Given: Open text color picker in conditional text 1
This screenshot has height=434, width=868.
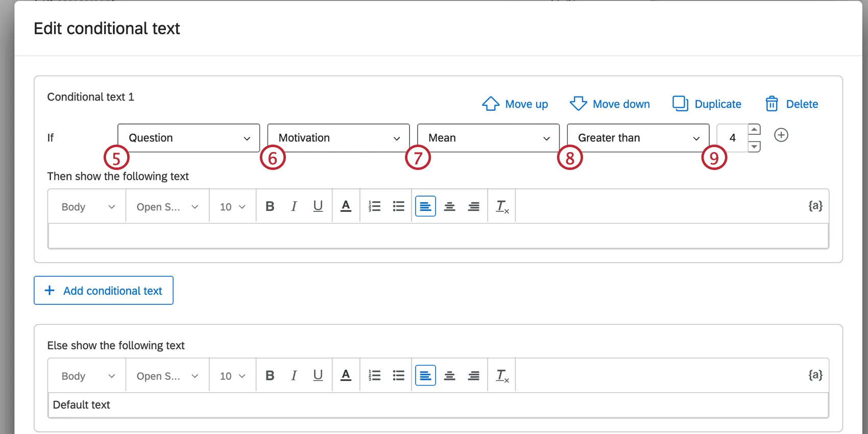Looking at the screenshot, I should 346,206.
